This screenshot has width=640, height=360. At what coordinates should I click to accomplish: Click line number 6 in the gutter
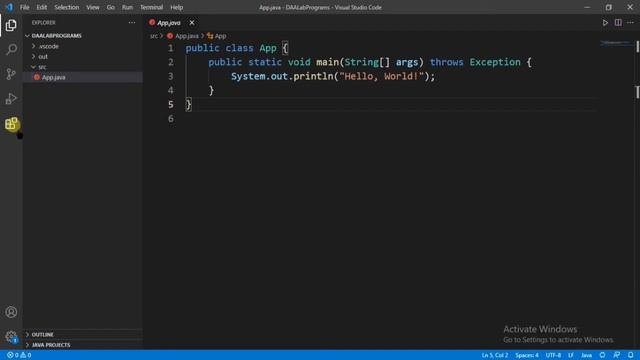coord(171,119)
